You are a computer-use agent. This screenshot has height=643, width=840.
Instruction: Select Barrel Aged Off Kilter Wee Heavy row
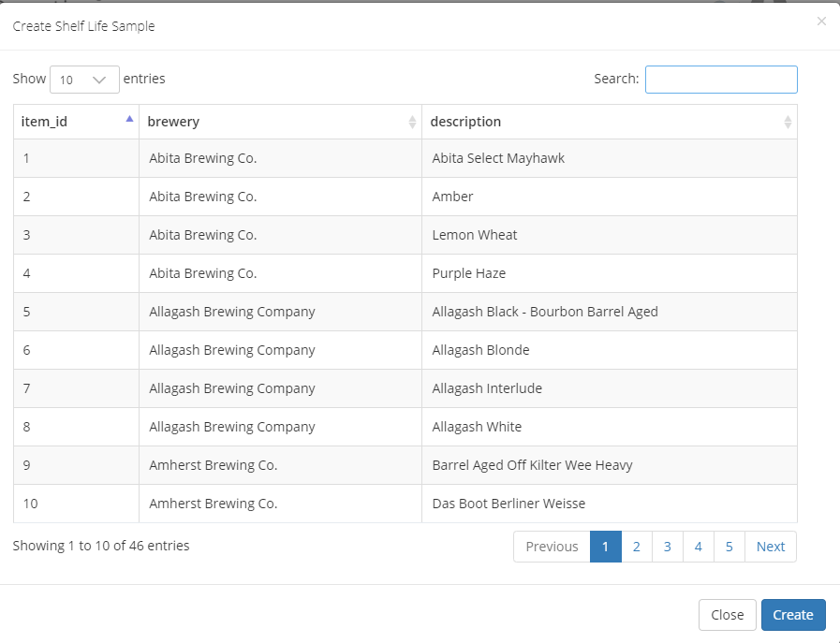[532, 465]
